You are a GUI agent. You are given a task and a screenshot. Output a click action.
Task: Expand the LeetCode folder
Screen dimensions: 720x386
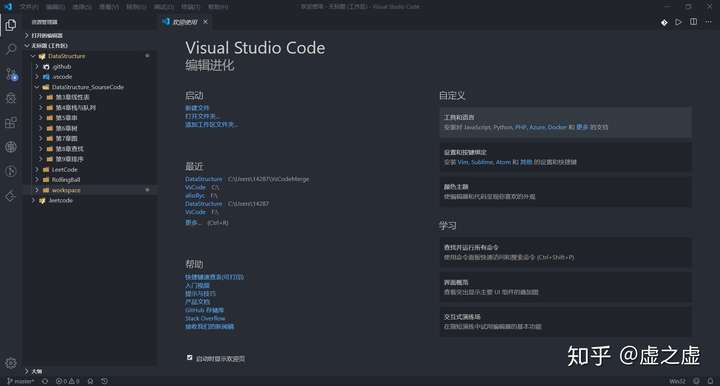tap(37, 169)
